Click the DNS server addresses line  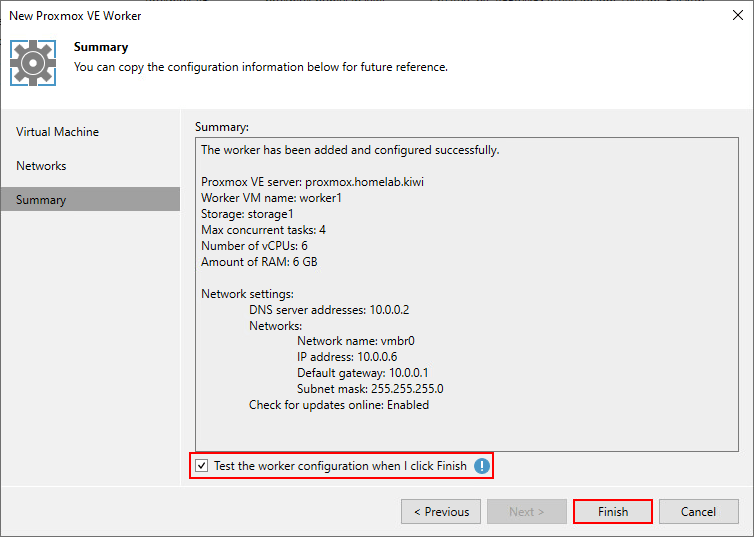[x=329, y=310]
